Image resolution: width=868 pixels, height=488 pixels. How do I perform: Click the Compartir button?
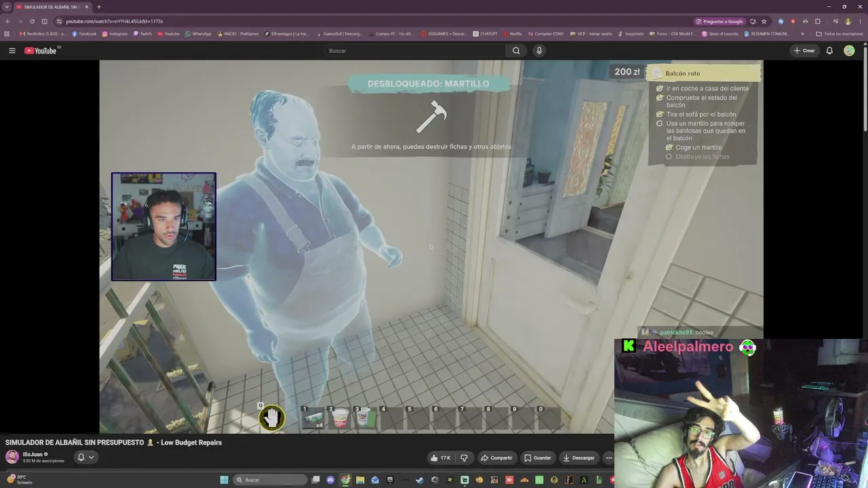pos(496,458)
